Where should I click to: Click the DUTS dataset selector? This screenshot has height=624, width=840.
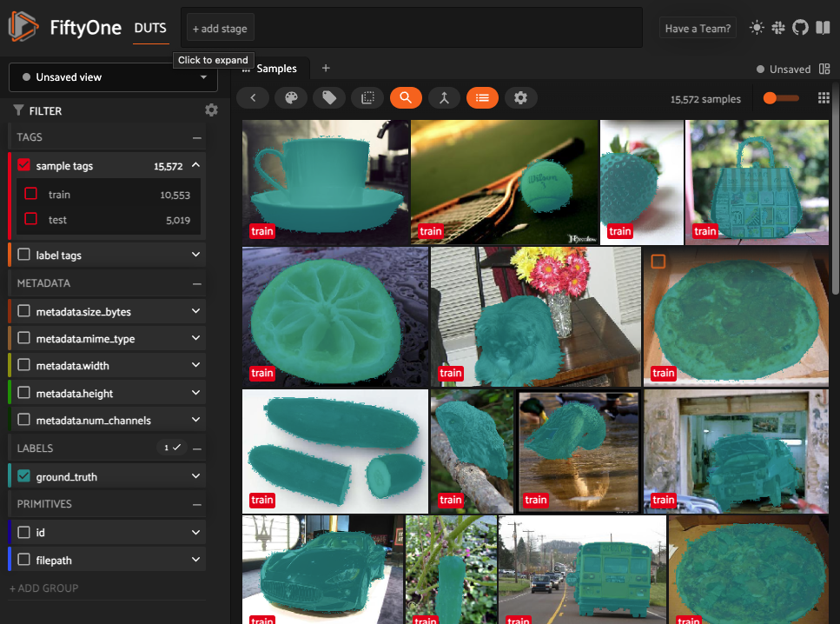pos(150,29)
